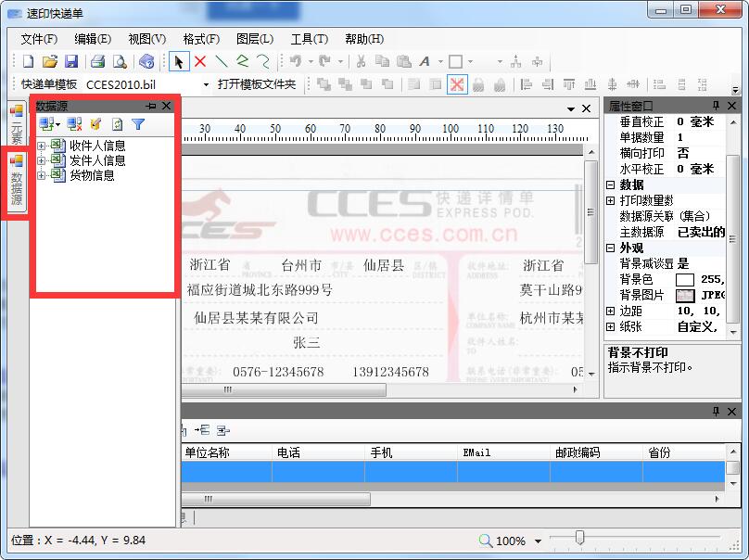Open the 格式(F) menu
Viewport: 749px width, 560px height.
point(201,39)
